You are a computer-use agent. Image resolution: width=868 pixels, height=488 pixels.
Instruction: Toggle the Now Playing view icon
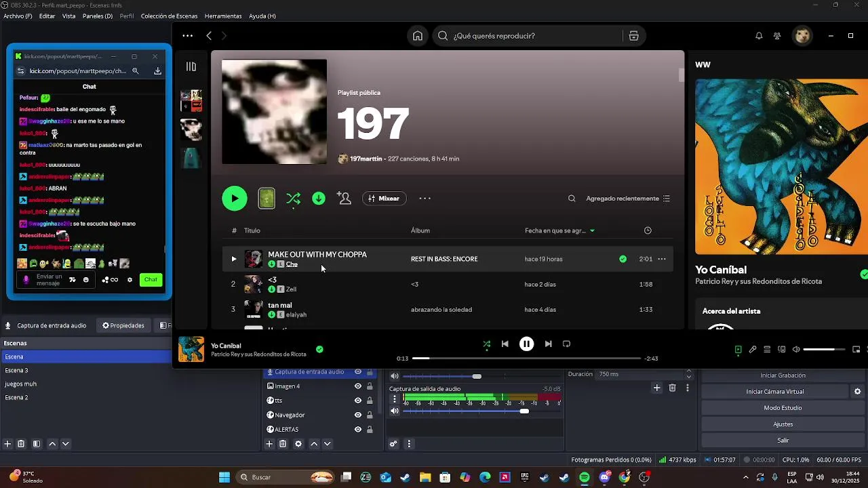(x=738, y=350)
